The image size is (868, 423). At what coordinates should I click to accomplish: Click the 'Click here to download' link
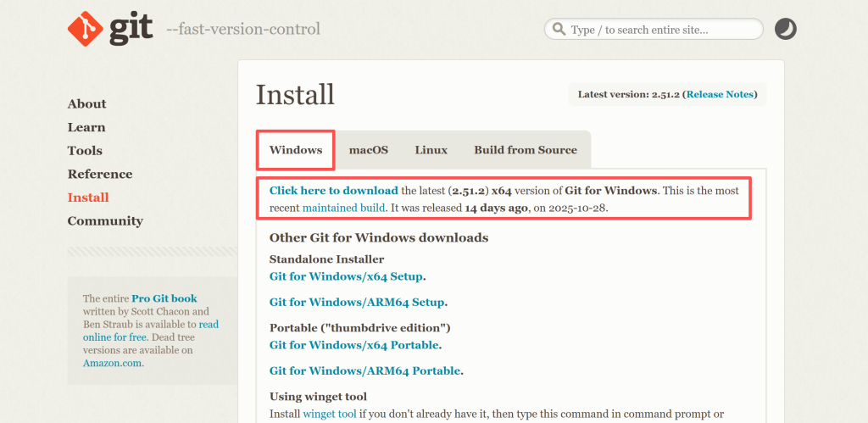point(333,191)
